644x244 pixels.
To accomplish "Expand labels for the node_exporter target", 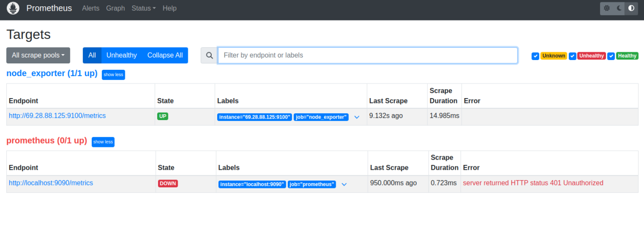I will click(x=357, y=117).
